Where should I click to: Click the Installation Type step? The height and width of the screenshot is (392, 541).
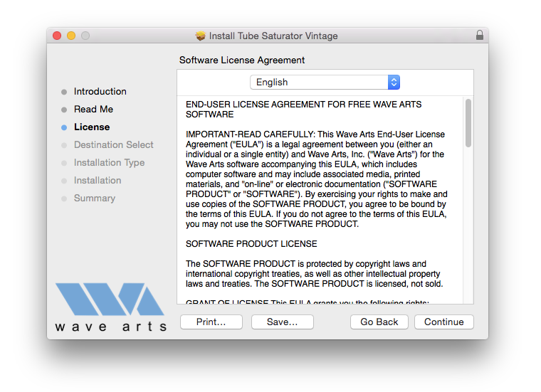tap(109, 163)
